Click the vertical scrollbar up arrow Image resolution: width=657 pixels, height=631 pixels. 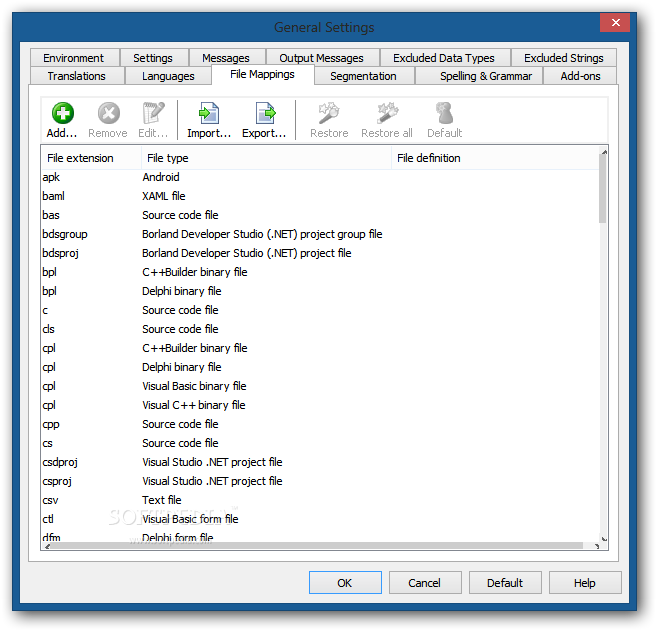604,152
